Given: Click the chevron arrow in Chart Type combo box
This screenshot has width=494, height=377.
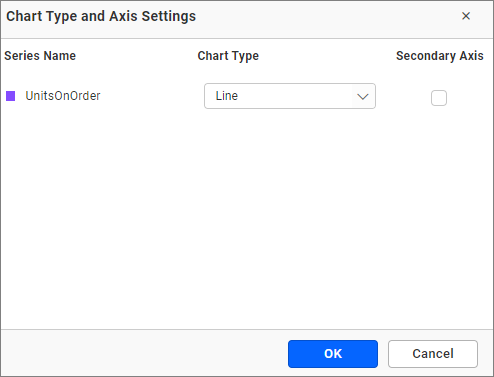Looking at the screenshot, I should [363, 97].
